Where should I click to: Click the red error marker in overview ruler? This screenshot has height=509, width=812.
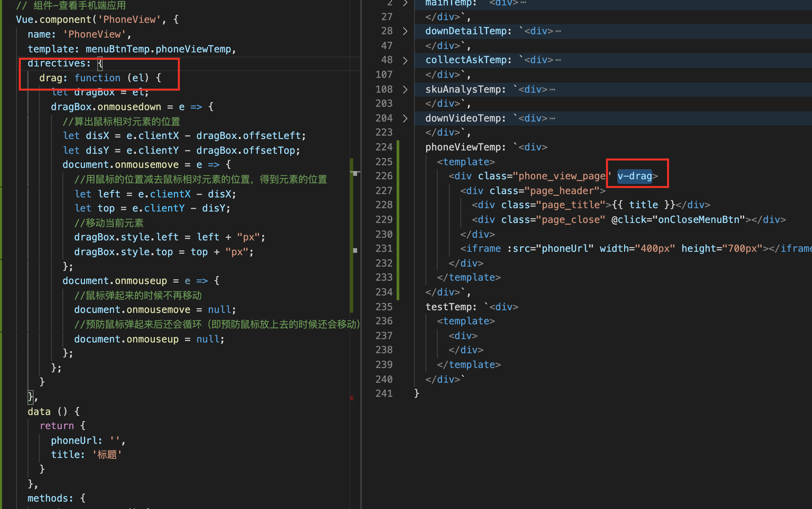pos(352,398)
